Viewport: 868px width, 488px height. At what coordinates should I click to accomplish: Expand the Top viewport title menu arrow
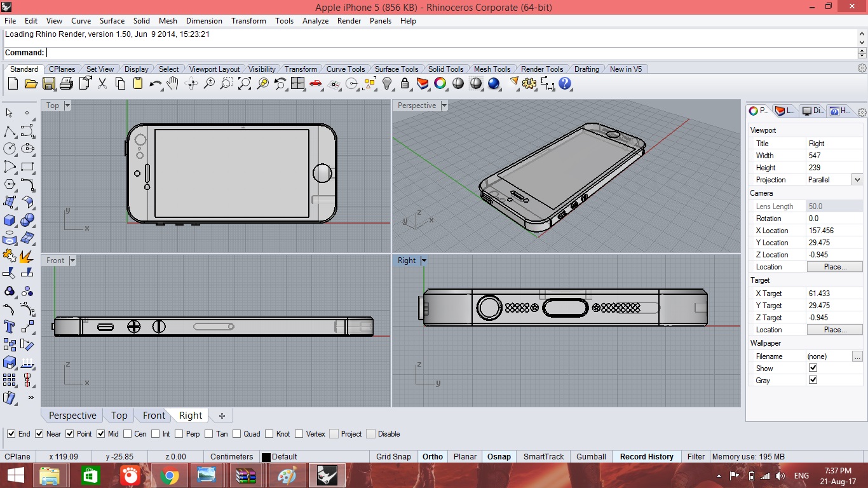coord(67,105)
